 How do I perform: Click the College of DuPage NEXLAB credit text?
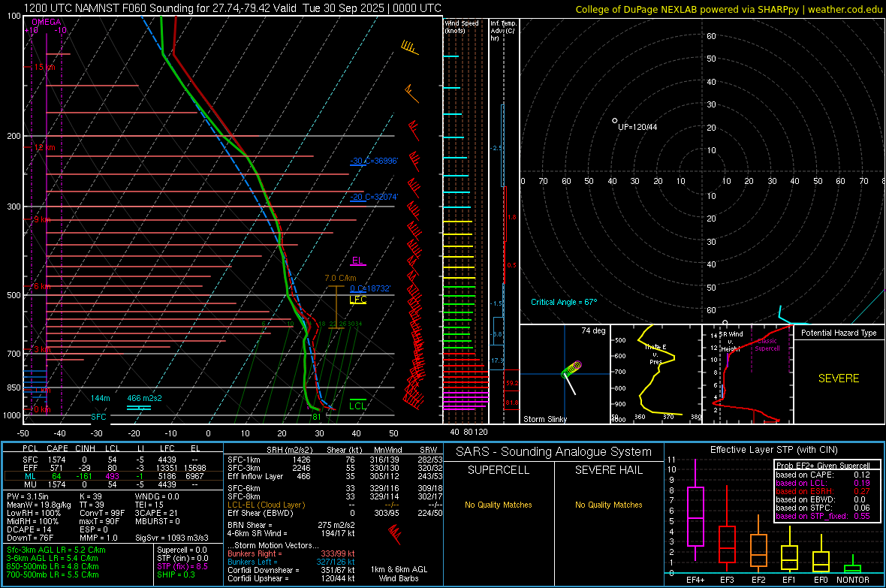[x=728, y=9]
